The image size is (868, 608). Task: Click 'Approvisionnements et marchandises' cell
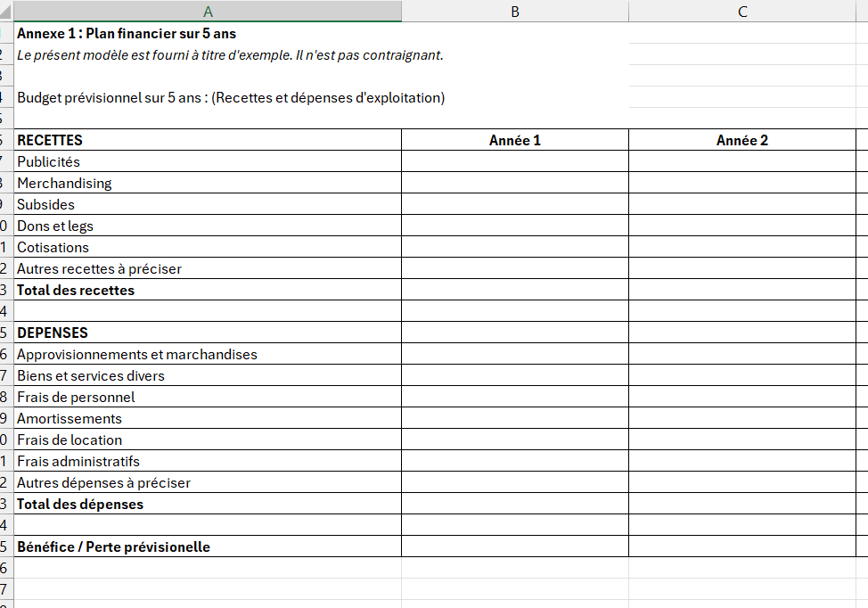pyautogui.click(x=208, y=354)
